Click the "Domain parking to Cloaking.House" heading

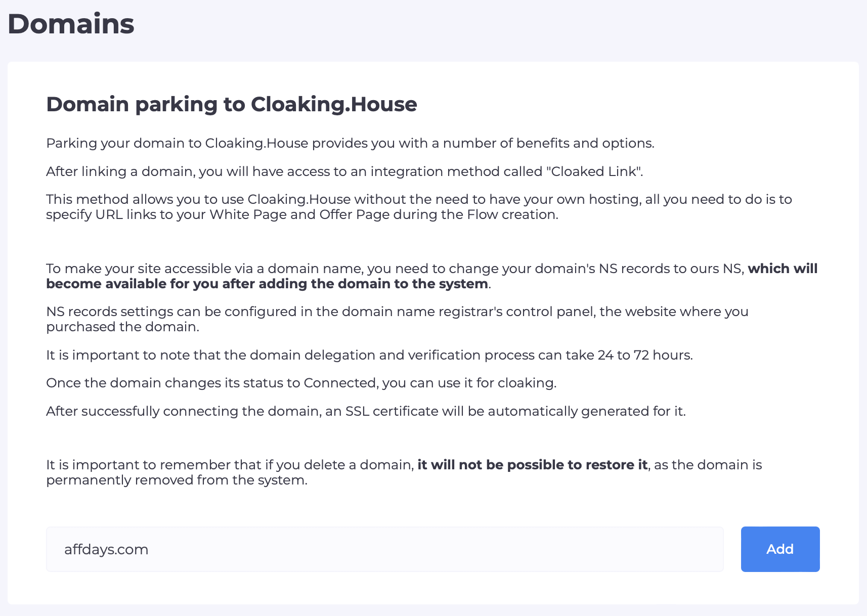coord(231,104)
